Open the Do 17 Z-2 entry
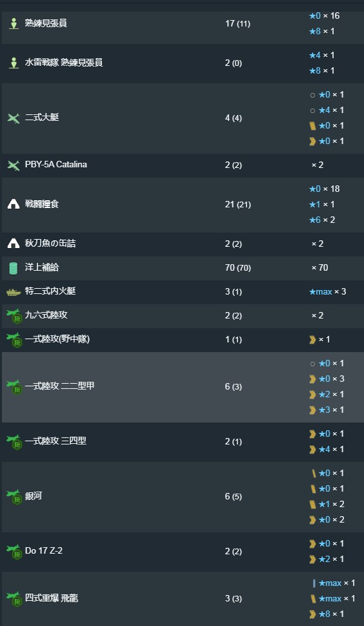 point(44,551)
